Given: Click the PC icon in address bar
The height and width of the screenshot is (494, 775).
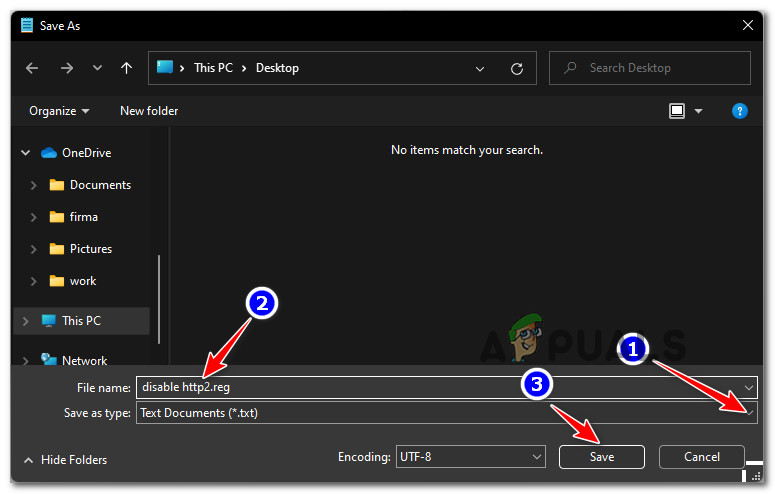Looking at the screenshot, I should tap(165, 67).
